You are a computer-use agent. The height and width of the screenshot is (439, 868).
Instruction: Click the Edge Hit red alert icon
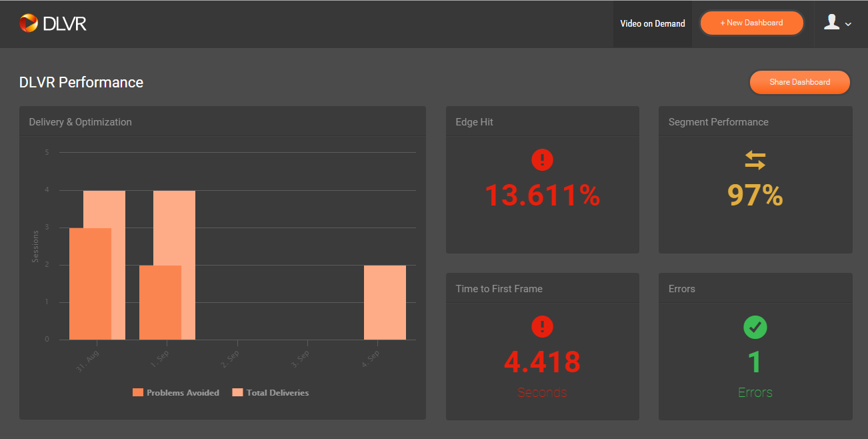pos(542,159)
